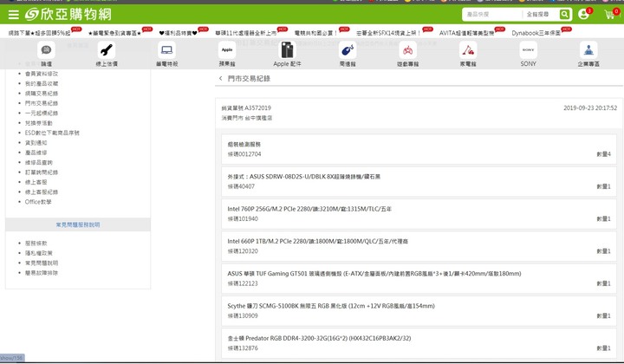Click the timestamp 2019-09-23 20:17:52
Image resolution: width=624 pixels, height=364 pixels.
(x=590, y=107)
